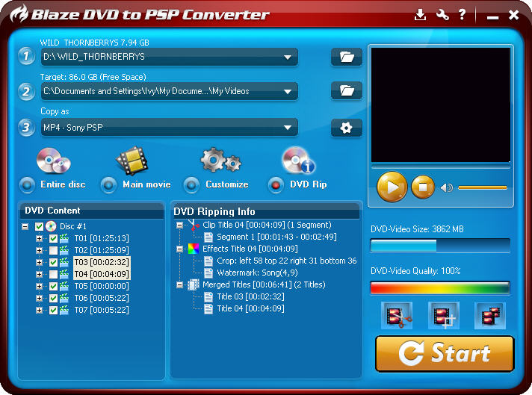This screenshot has height=395, width=532.
Task: Click the volume slider in preview player
Action: coord(482,187)
